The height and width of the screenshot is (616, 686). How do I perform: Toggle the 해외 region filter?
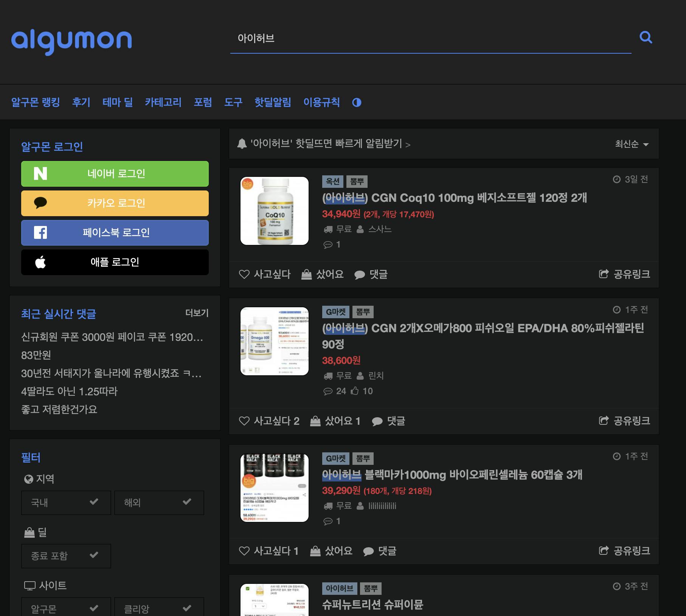click(x=159, y=503)
